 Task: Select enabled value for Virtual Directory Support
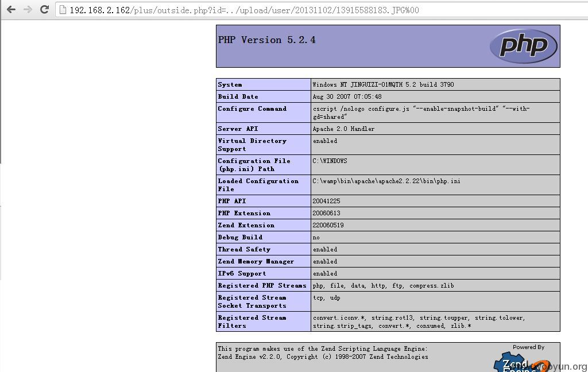point(325,141)
